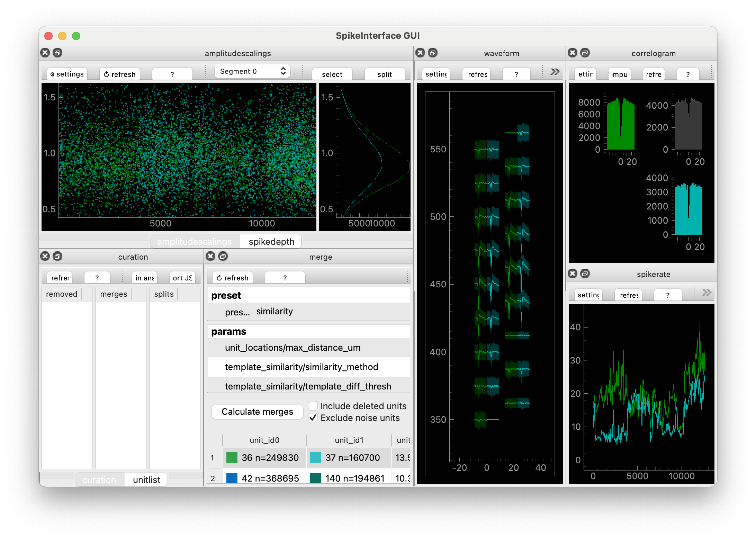This screenshot has height=538, width=756.
Task: Click the removed column header
Action: [x=62, y=294]
